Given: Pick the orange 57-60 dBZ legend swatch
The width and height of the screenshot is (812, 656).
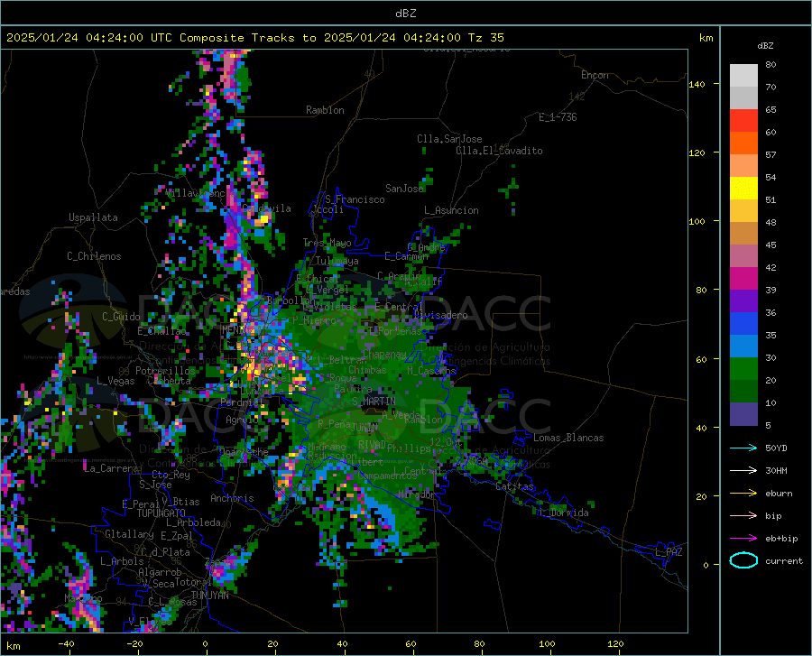Looking at the screenshot, I should pos(743,143).
